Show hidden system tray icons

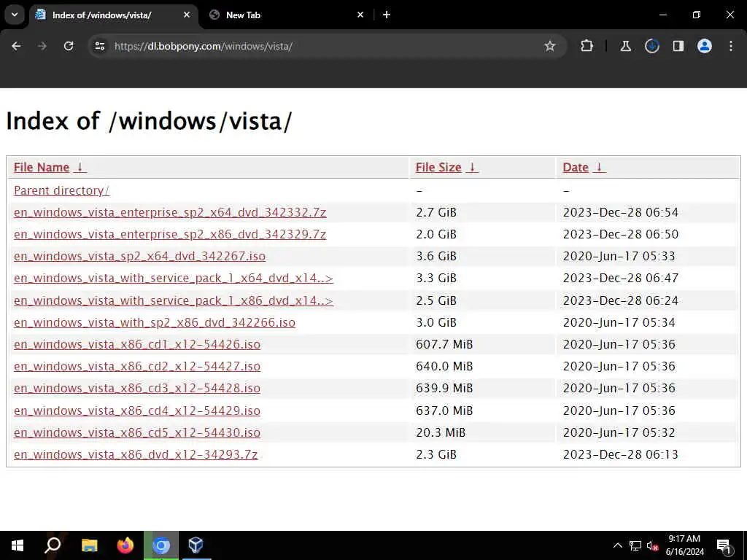(617, 545)
